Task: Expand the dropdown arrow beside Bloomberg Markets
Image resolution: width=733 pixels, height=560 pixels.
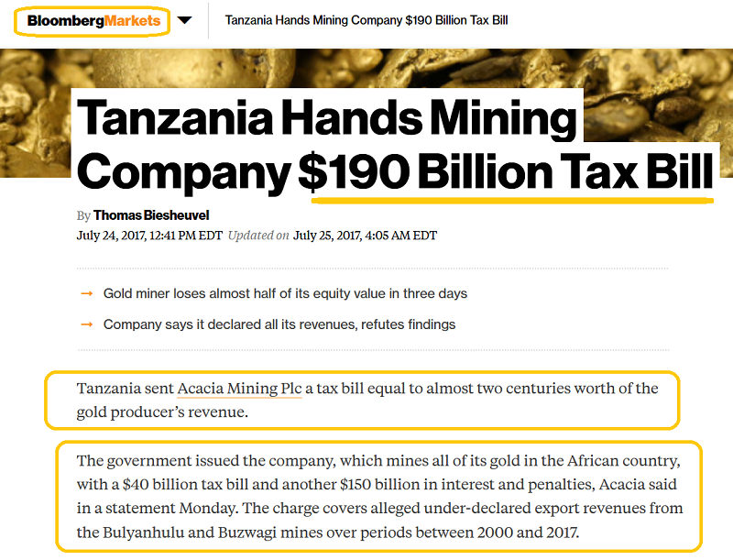Action: point(184,20)
